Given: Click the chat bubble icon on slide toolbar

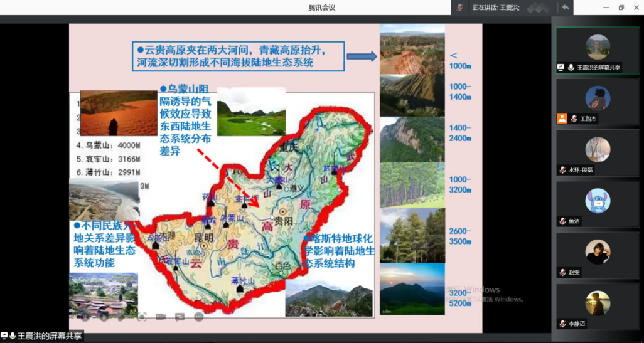Looking at the screenshot, I should pos(180,317).
